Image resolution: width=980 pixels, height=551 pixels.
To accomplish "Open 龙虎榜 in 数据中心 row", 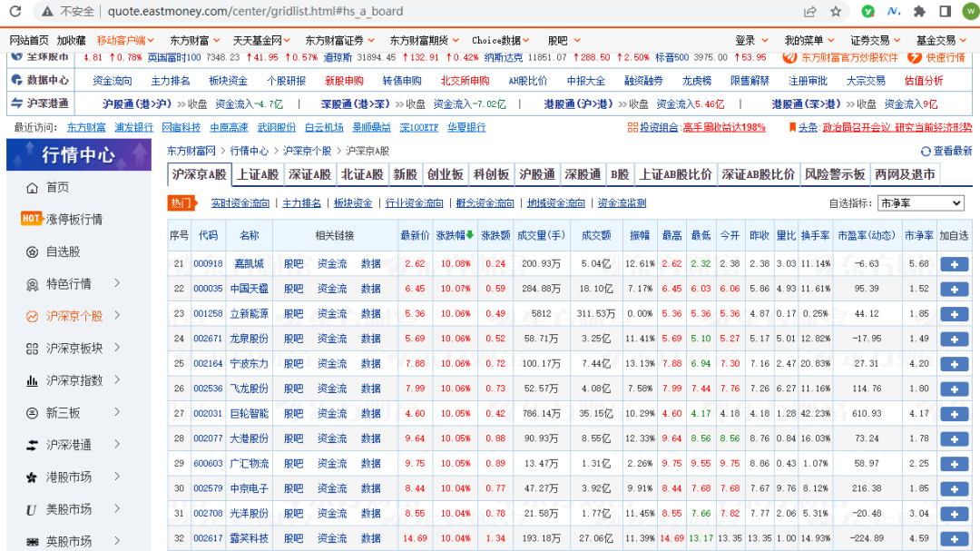I will 696,81.
